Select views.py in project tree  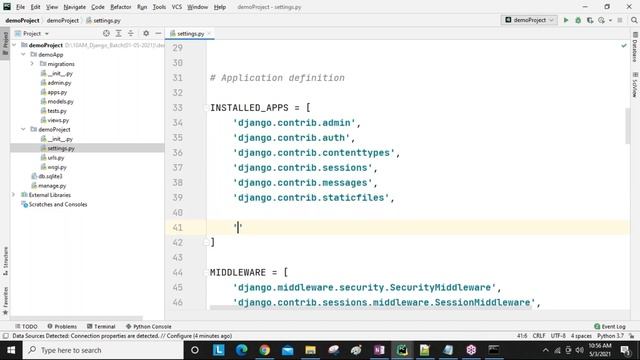pyautogui.click(x=58, y=120)
